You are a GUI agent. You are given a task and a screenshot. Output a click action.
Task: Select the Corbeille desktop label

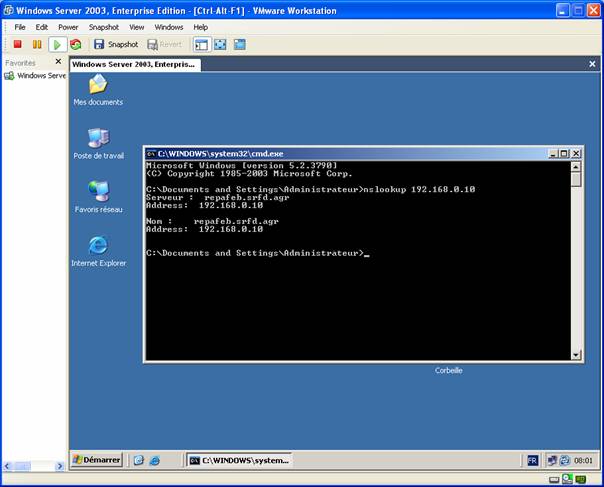click(x=448, y=370)
